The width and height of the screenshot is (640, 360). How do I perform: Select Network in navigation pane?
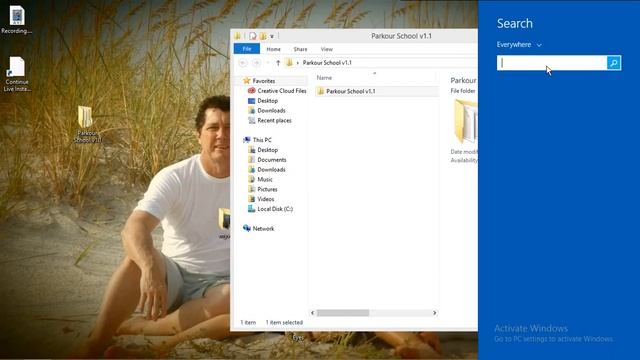point(263,229)
